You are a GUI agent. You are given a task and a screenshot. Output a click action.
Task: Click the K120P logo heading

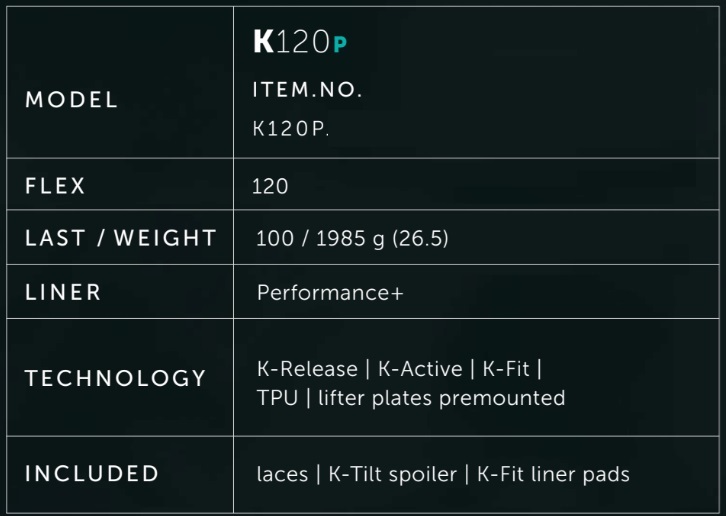coord(300,42)
